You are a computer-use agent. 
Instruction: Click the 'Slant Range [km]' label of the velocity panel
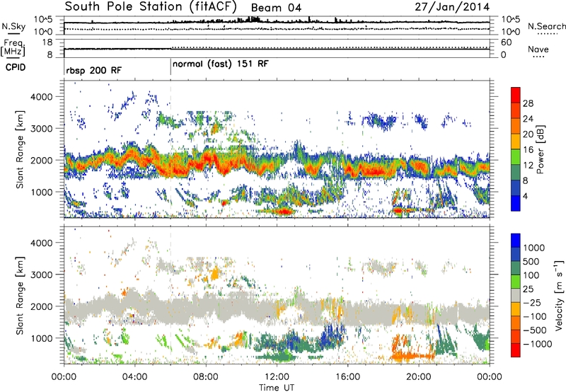(20, 295)
